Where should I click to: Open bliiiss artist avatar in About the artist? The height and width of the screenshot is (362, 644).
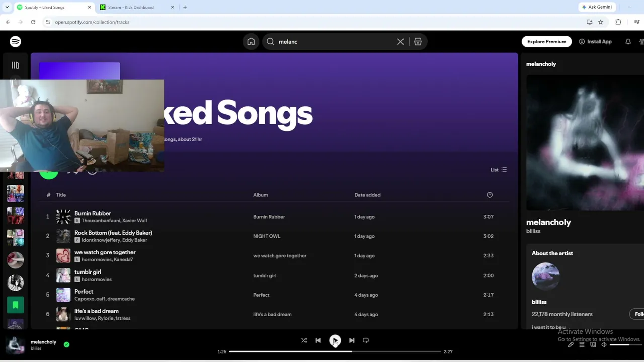546,277
